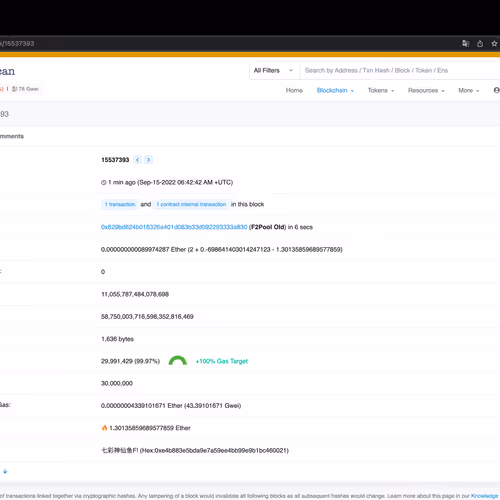Screen dimensions: 500x500
Task: Open the user account profile icon
Action: (x=496, y=90)
